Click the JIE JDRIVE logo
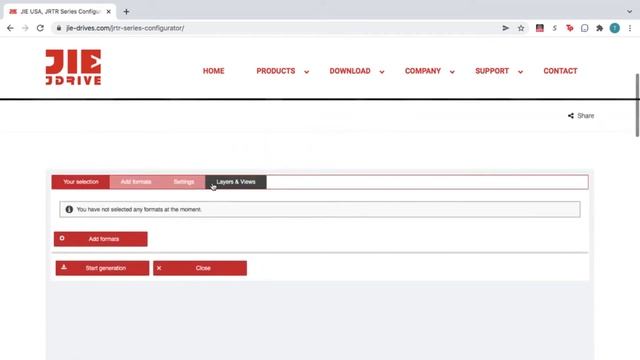The height and width of the screenshot is (360, 640). 73,67
